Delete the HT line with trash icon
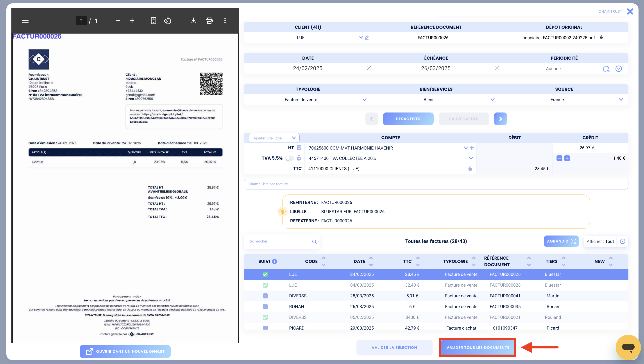This screenshot has width=644, height=364. 299,148
